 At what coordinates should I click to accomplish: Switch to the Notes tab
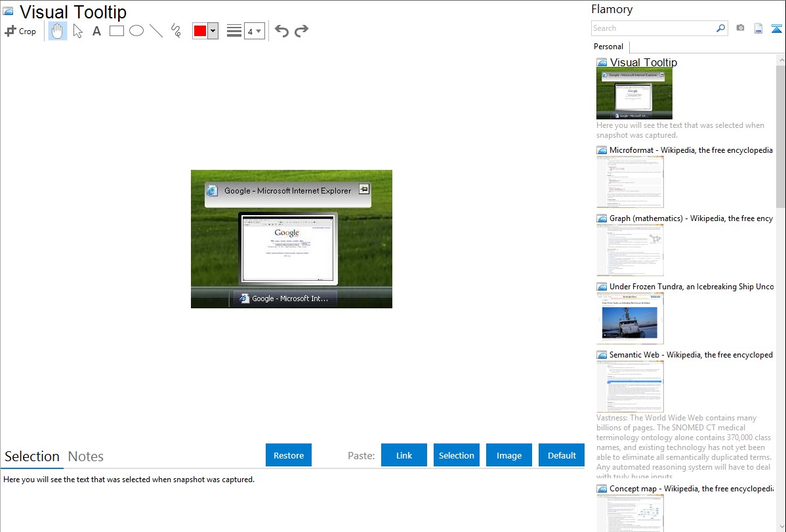coord(86,457)
